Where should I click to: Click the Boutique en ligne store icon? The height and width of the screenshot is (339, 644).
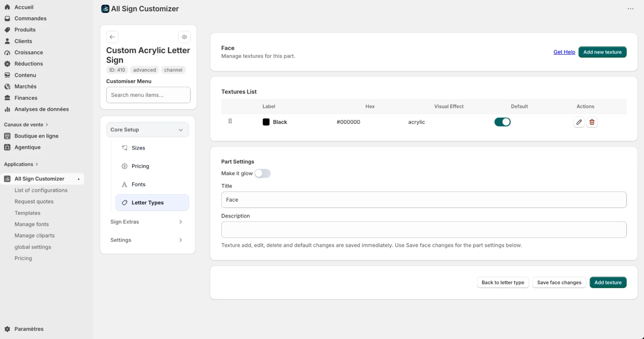tap(7, 136)
